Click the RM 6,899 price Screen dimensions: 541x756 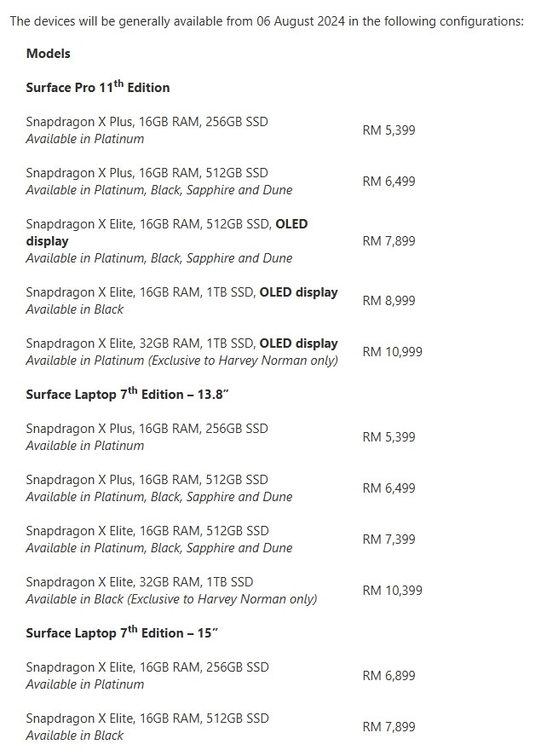tap(388, 676)
